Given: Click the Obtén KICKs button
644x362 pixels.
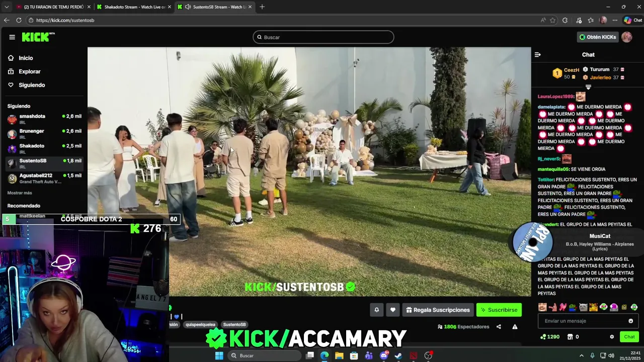Looking at the screenshot, I should 597,37.
